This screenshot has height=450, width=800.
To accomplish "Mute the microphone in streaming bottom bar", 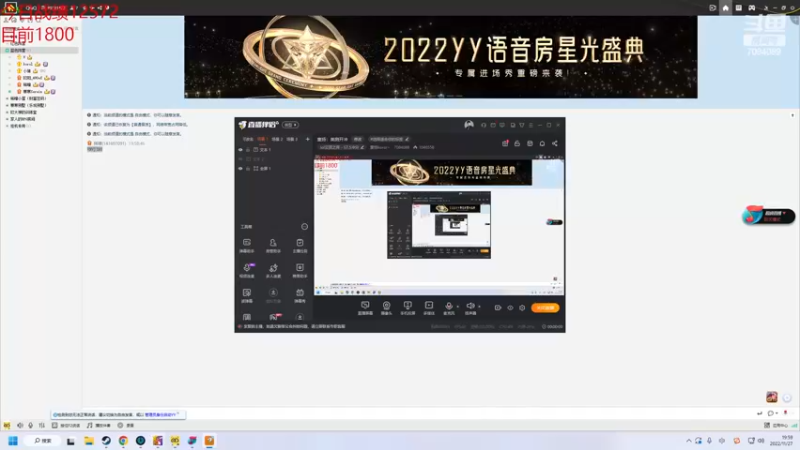I will [448, 308].
